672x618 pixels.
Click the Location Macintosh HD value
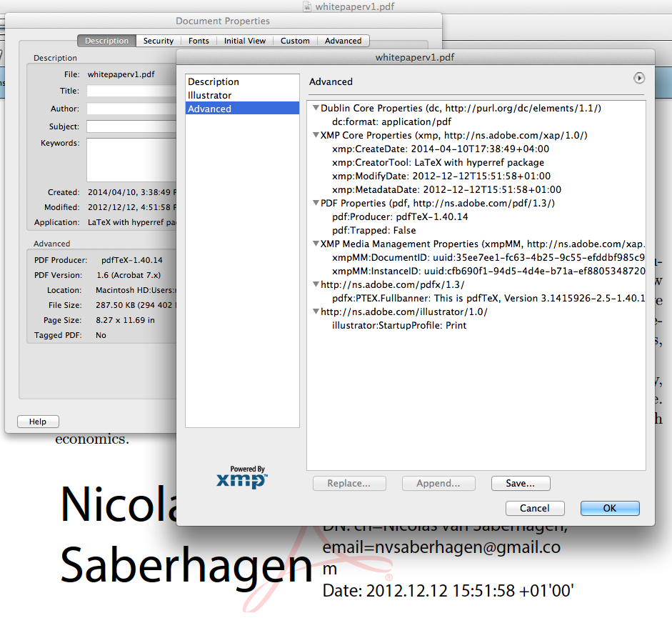point(136,290)
